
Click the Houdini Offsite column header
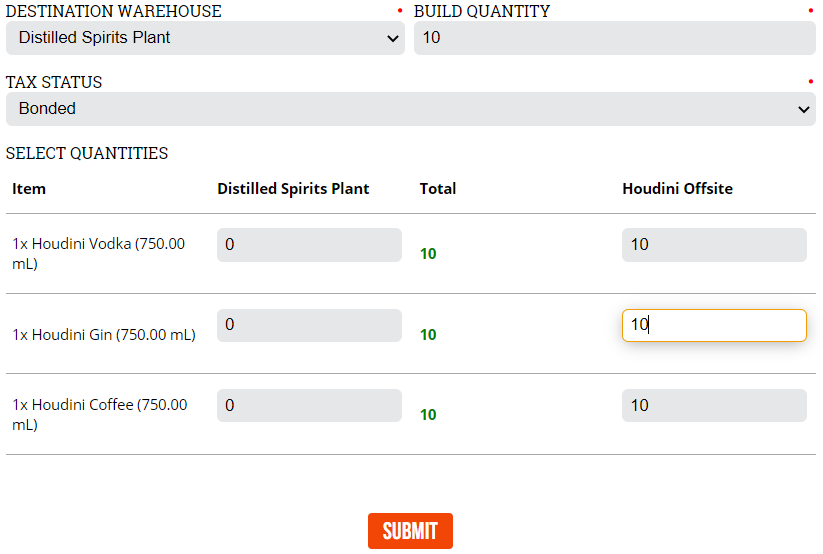pyautogui.click(x=677, y=189)
